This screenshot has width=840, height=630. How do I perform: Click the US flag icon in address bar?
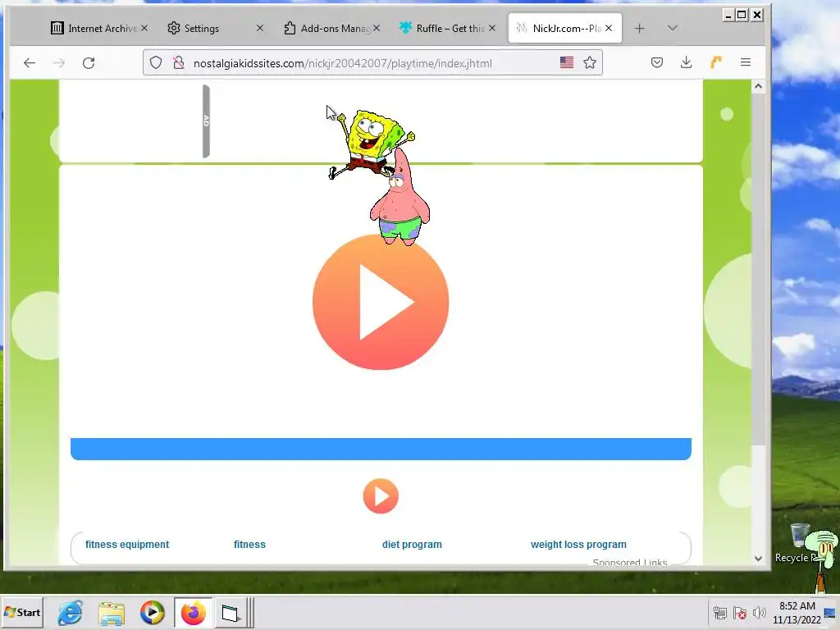coord(567,62)
